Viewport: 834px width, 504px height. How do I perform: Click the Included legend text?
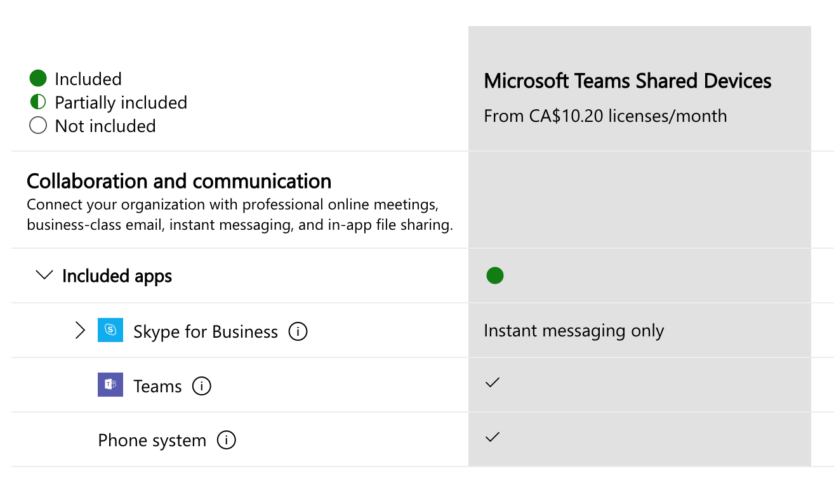click(x=88, y=79)
